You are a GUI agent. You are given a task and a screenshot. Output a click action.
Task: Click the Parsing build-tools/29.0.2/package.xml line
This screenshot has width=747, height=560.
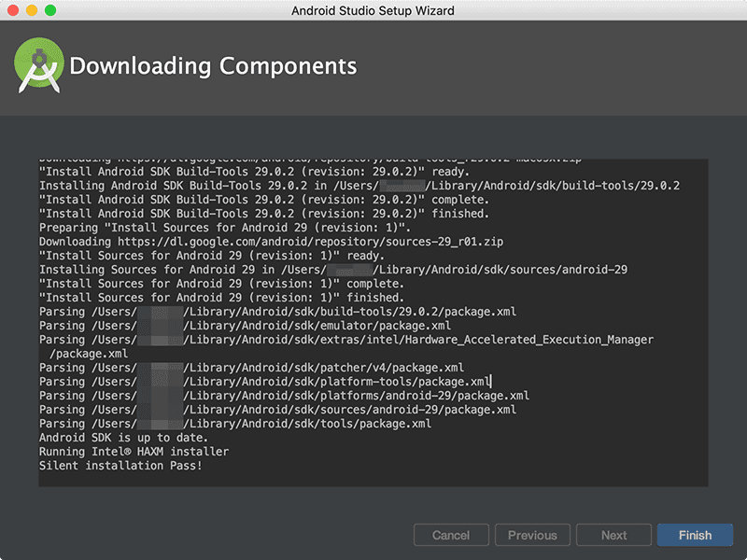277,312
